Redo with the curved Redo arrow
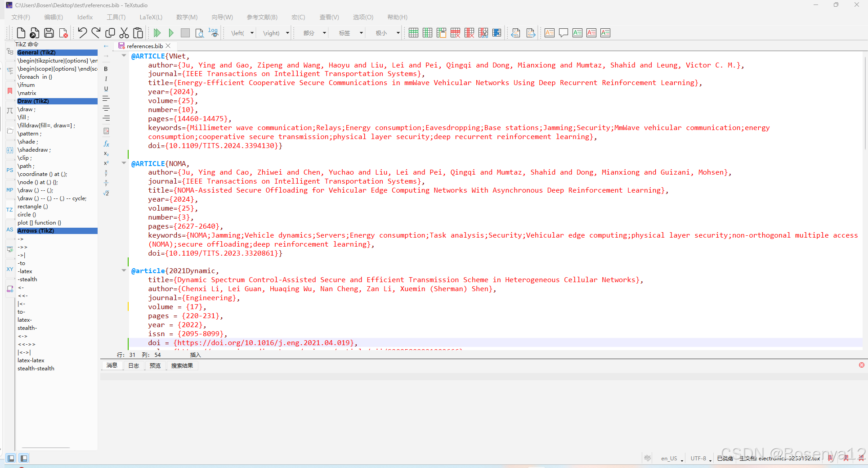Screen dimensions: 868x468 click(96, 33)
